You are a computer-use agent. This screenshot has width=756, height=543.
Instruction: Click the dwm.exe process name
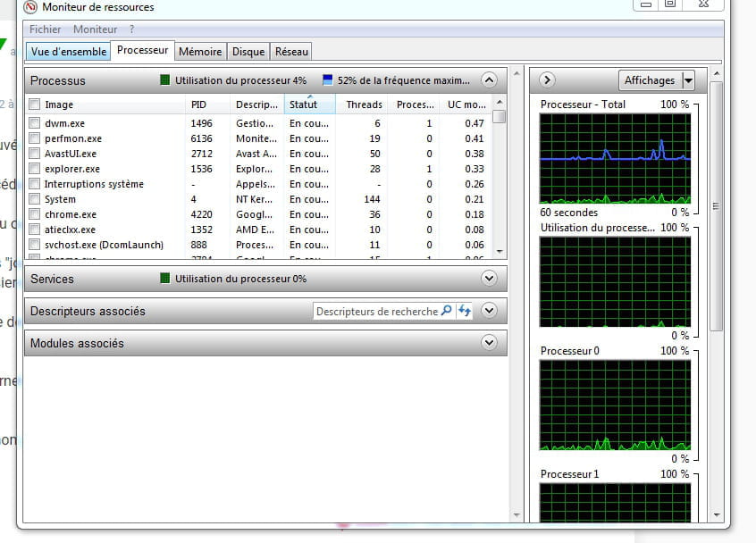(64, 123)
